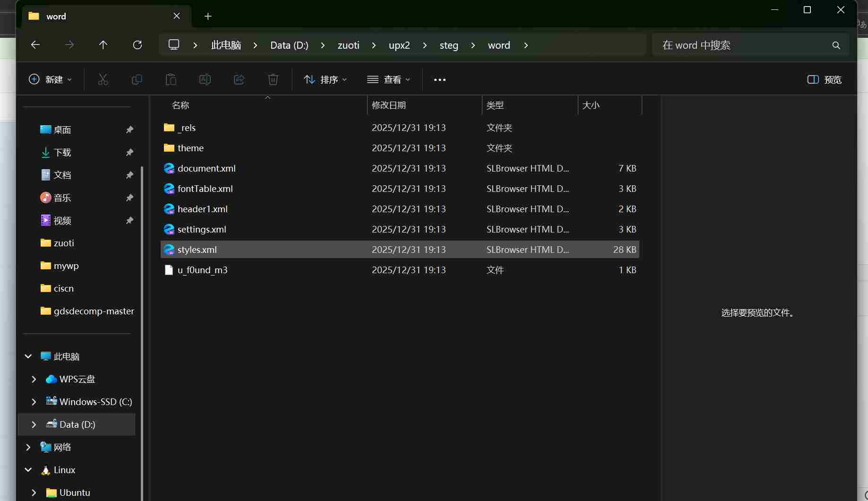Select the u_f0und_m3 file
The width and height of the screenshot is (868, 501).
click(202, 270)
